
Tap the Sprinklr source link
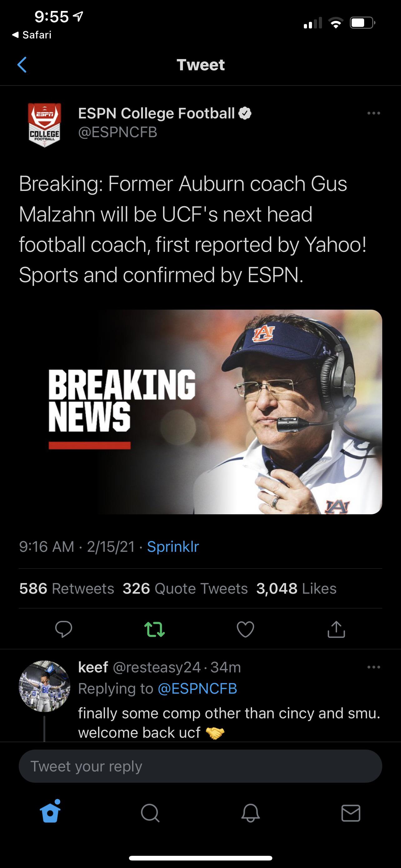point(173,546)
